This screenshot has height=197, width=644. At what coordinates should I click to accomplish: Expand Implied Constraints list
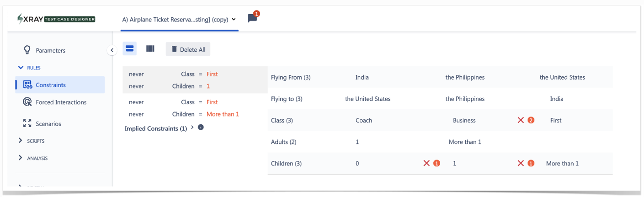(192, 128)
